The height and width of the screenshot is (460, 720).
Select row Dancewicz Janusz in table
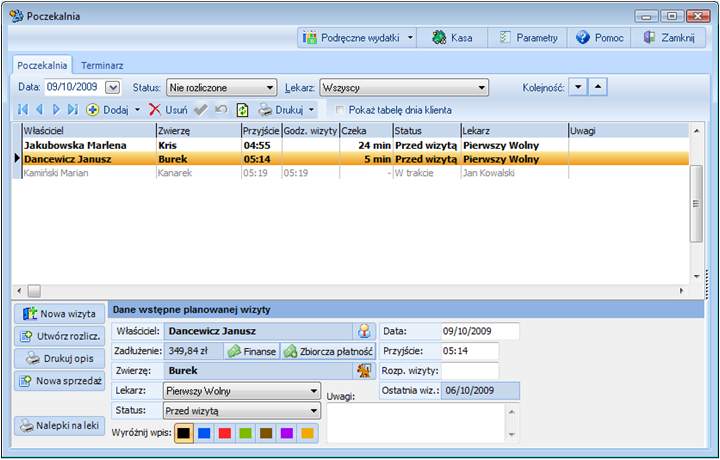pyautogui.click(x=355, y=159)
